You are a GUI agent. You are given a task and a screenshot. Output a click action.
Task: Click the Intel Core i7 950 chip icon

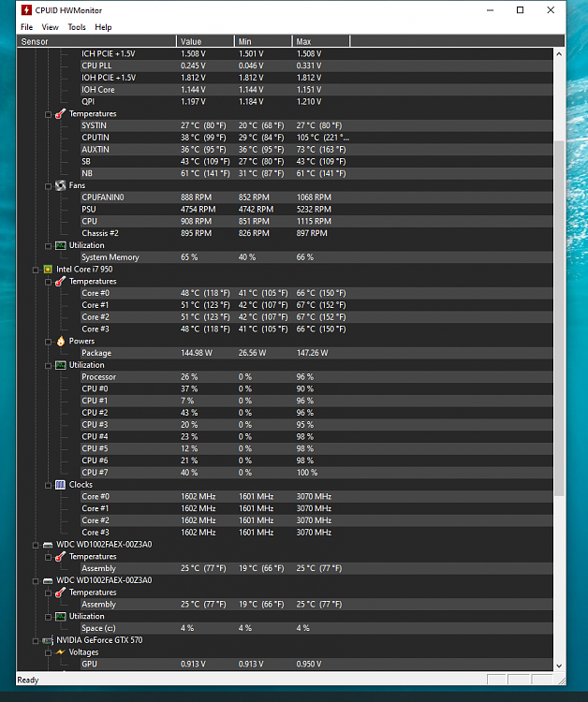48,269
